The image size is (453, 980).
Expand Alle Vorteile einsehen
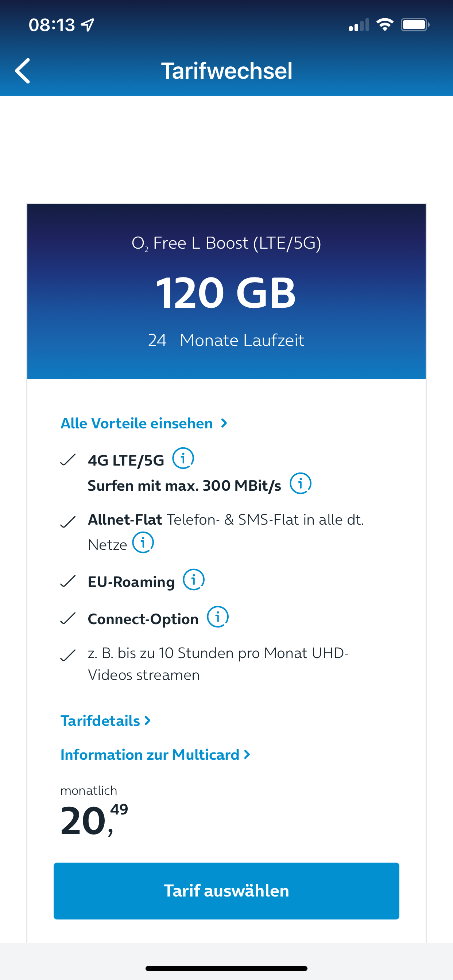tap(144, 423)
